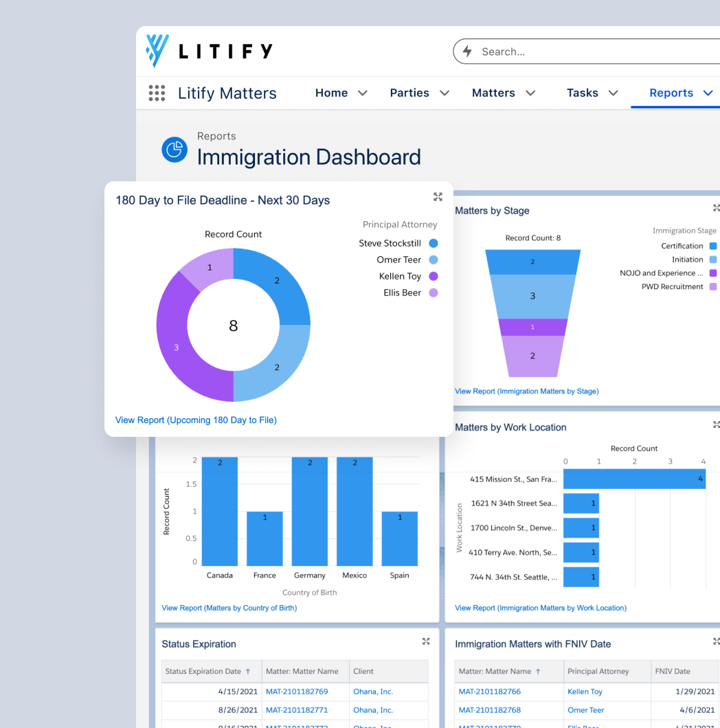Open Omer Teer attorney link
Image resolution: width=720 pixels, height=728 pixels.
point(586,710)
